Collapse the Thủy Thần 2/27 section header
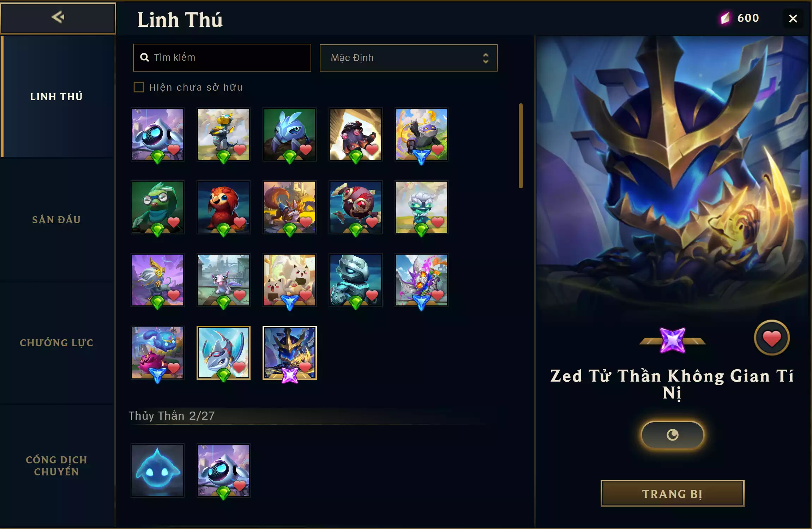Screen dimensions: 812x529 click(172, 416)
